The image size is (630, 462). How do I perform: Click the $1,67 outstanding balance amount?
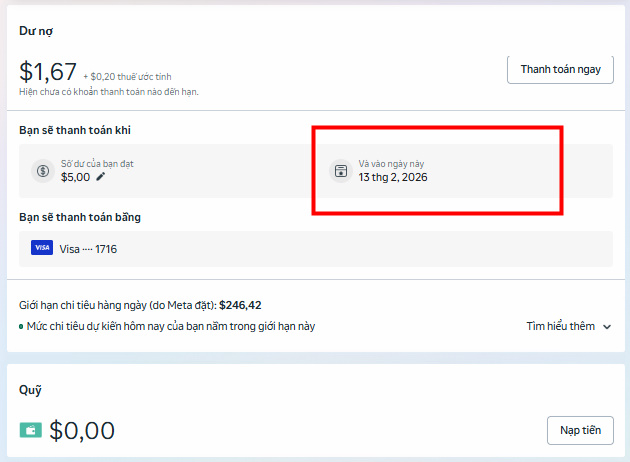pyautogui.click(x=48, y=71)
